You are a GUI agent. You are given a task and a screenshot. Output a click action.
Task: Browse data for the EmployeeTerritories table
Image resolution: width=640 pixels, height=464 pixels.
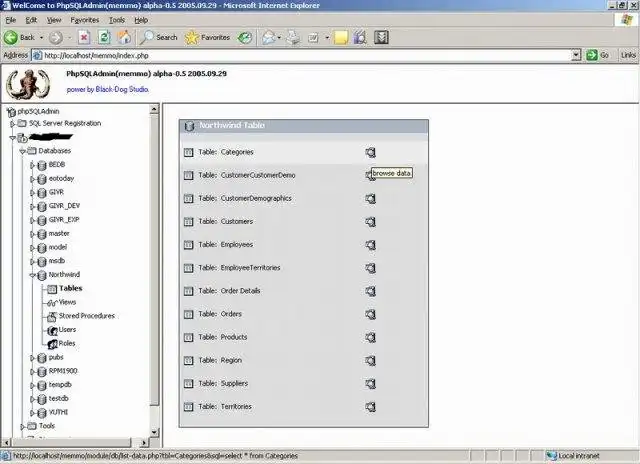(370, 268)
